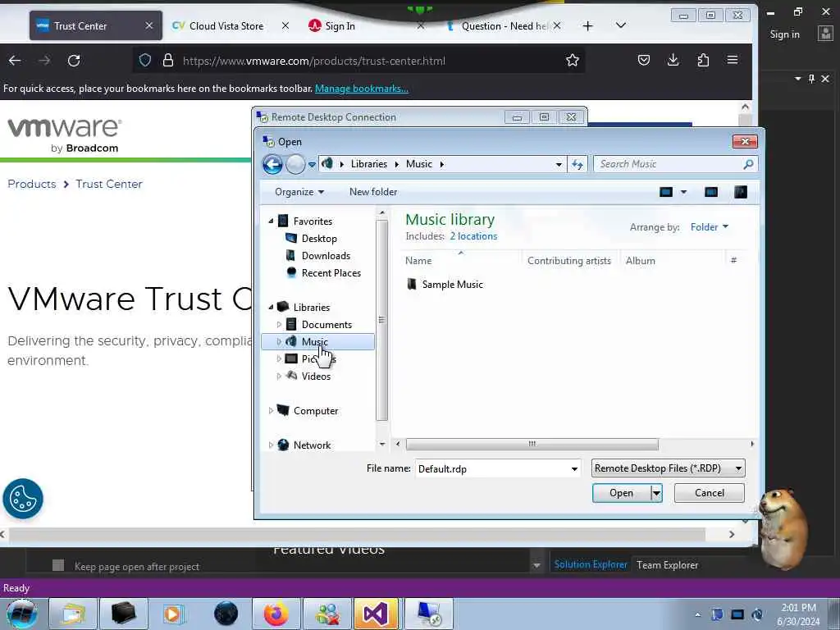Toggle Keep page open after project checkbox

pos(58,565)
